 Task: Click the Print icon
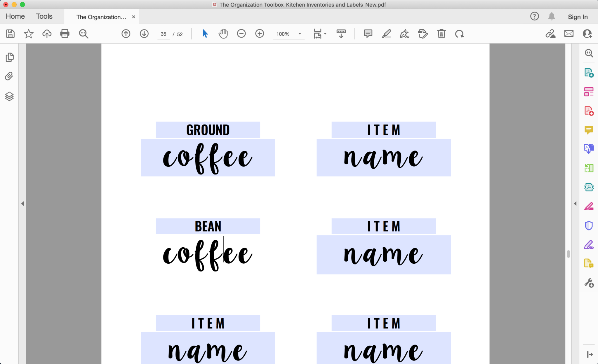coord(65,34)
